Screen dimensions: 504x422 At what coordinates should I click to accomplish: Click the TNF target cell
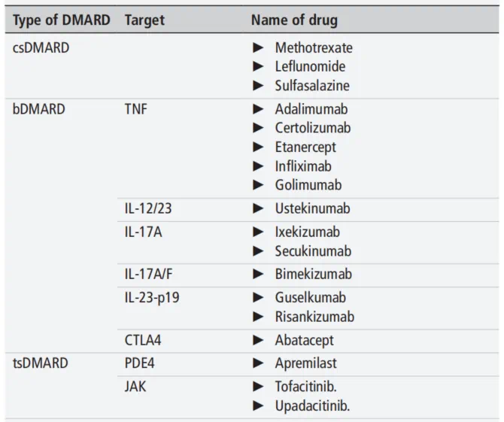click(136, 109)
